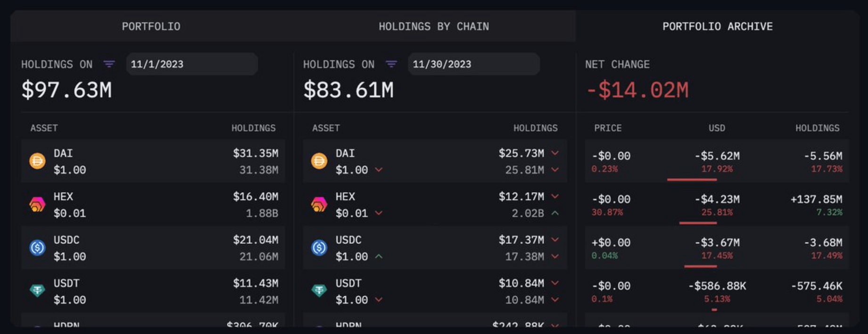Screen dimensions: 868x334
Task: Open the filter icon beside 11/30/2023 date
Action: [391, 64]
